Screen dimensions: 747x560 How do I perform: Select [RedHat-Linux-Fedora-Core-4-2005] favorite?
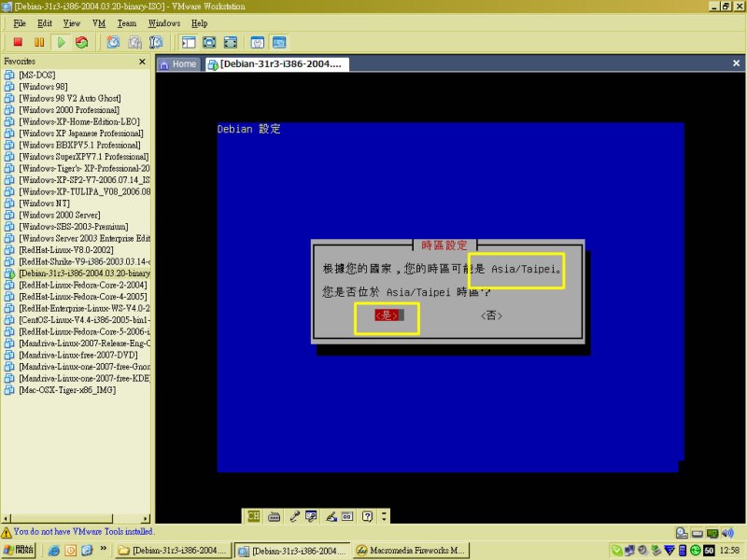[83, 297]
